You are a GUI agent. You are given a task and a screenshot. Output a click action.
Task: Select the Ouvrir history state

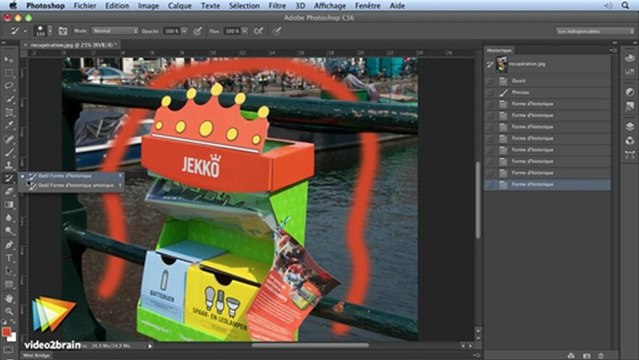tap(548, 81)
